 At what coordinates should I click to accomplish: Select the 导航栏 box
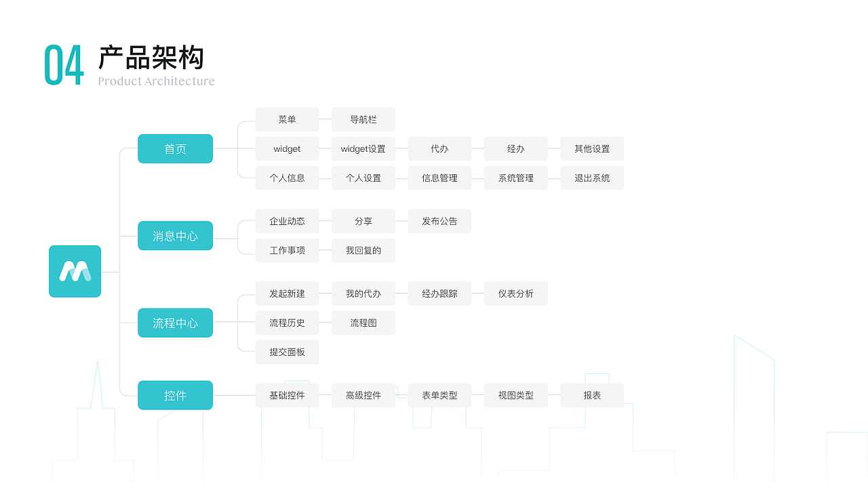363,119
